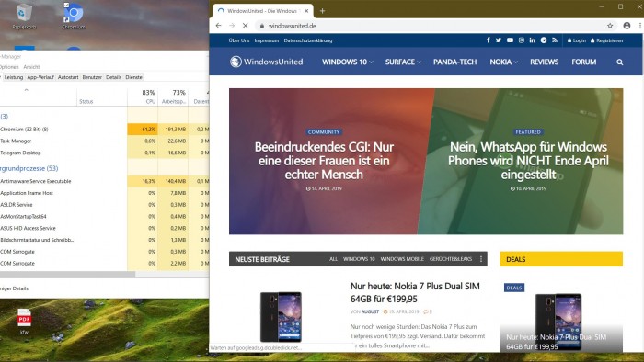Select Telegram Desktop process row
Image resolution: width=644 pixels, height=362 pixels.
point(104,153)
